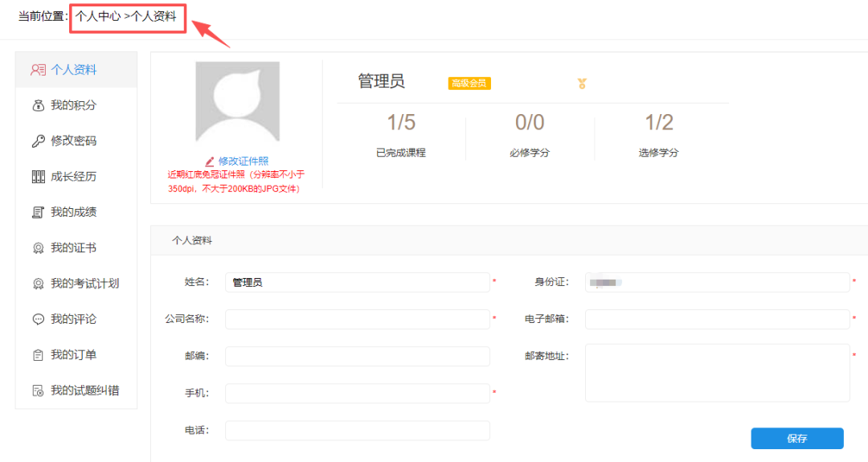This screenshot has height=462, width=868.
Task: Focus the 公司名称 text field
Action: 357,319
